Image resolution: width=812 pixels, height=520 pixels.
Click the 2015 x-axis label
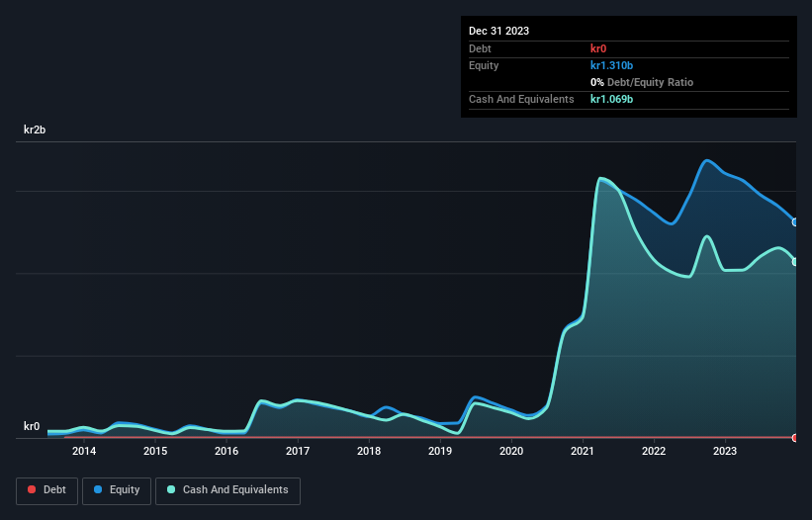(155, 451)
